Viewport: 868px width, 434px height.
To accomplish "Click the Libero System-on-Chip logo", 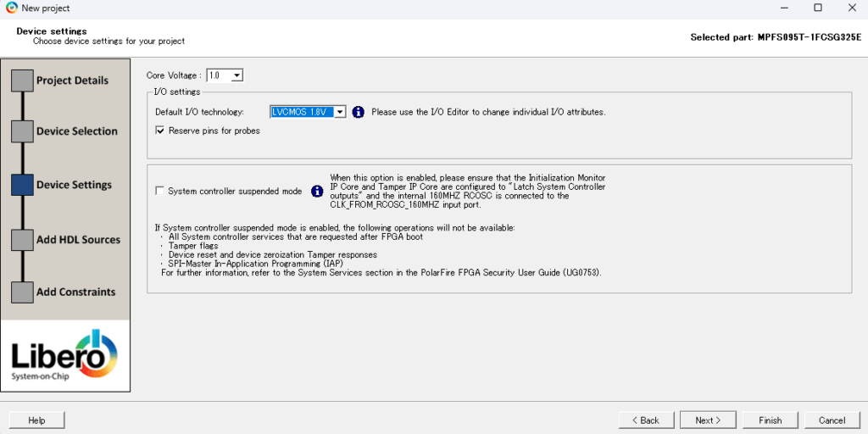I will tap(65, 356).
